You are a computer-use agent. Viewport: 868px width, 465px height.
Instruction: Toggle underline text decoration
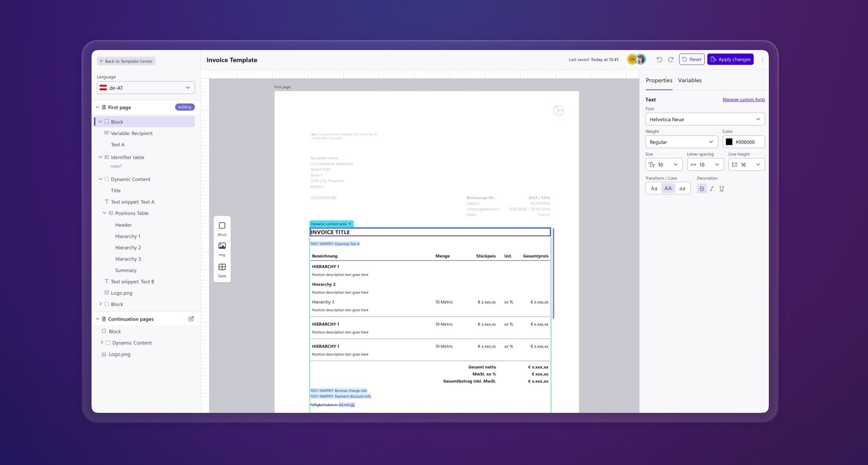(721, 189)
